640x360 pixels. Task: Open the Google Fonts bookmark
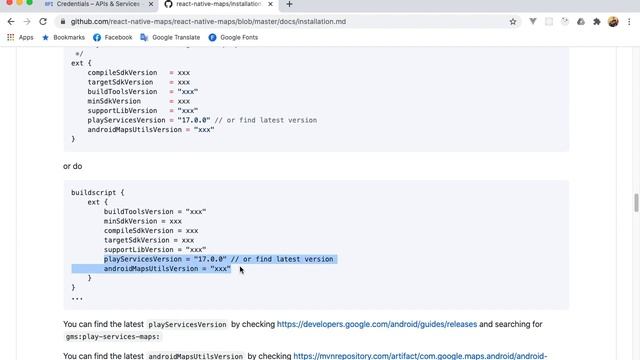[x=233, y=37]
